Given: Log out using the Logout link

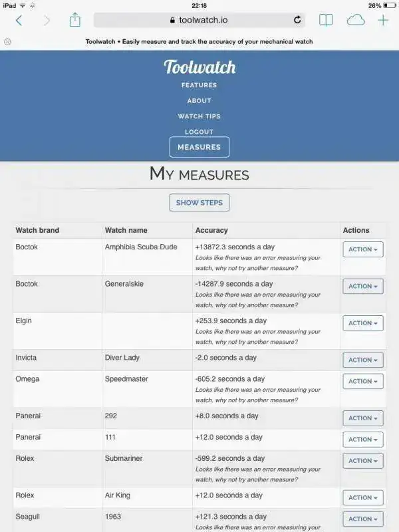Looking at the screenshot, I should 199,132.
